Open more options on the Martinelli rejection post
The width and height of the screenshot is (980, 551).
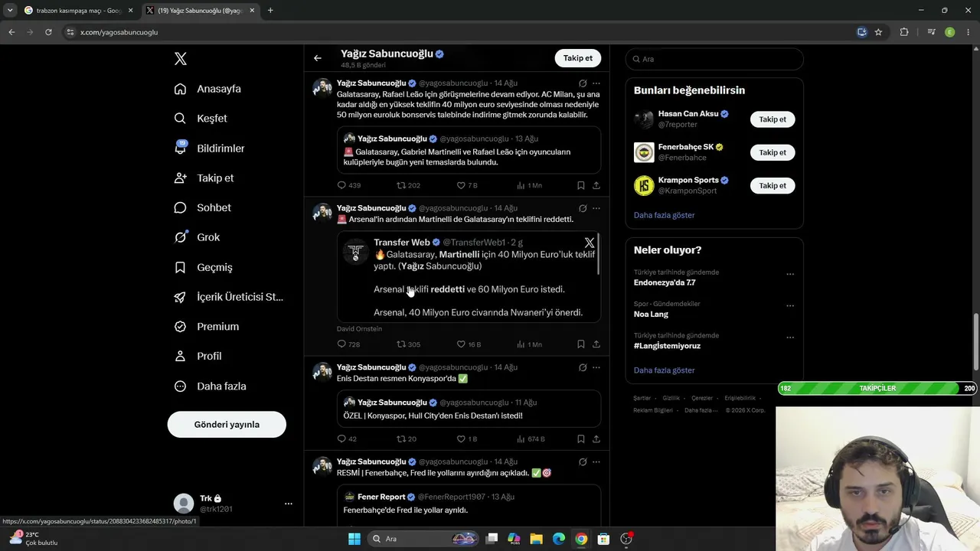click(596, 208)
